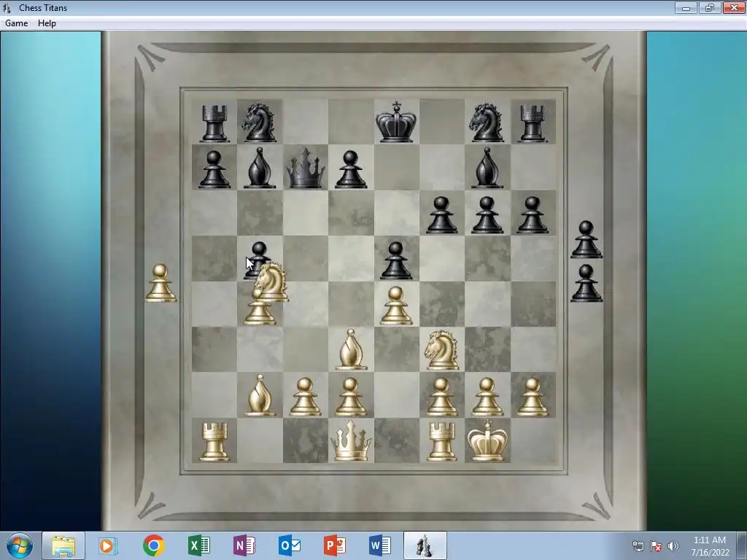Select the black pawn on d7
This screenshot has height=560, width=747.
(x=351, y=169)
